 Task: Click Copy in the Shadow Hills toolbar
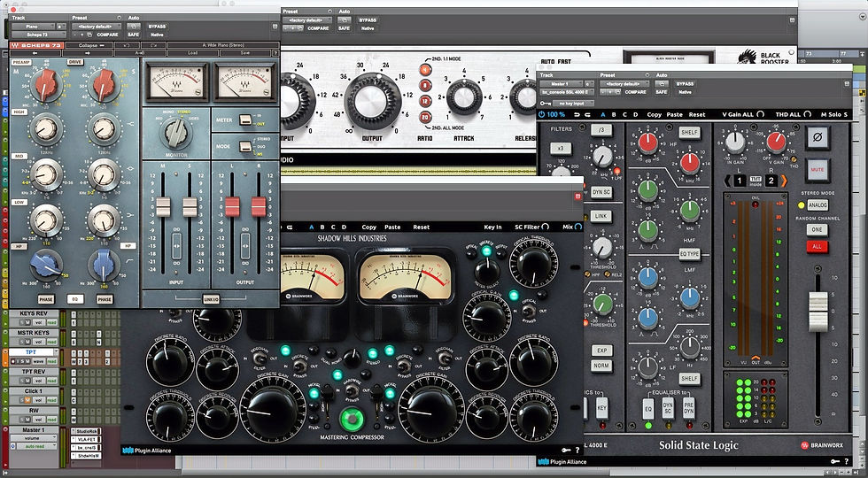(x=369, y=227)
